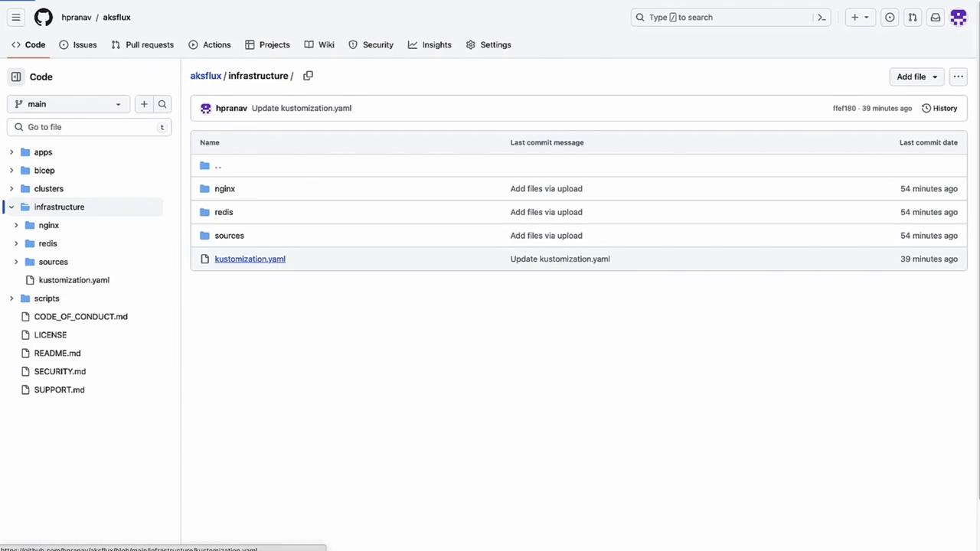Screen dimensions: 980x551
Task: Open the main branch dropdown
Action: pyautogui.click(x=68, y=104)
